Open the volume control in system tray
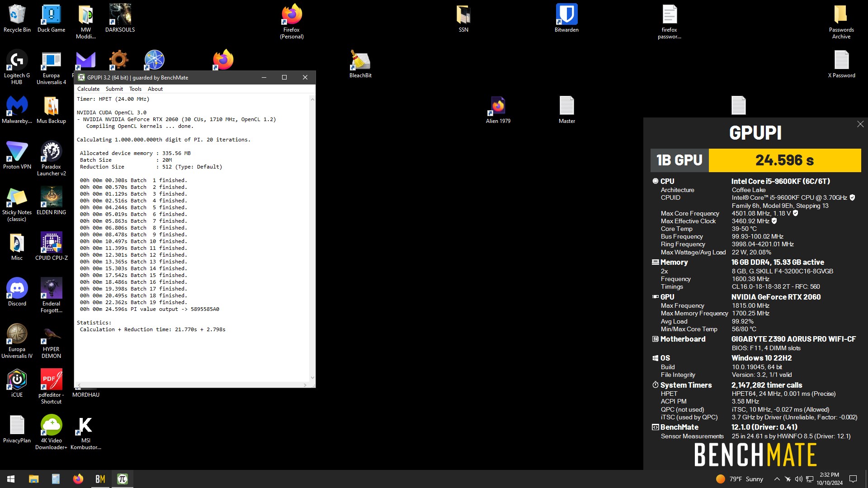868x488 pixels. click(x=798, y=479)
